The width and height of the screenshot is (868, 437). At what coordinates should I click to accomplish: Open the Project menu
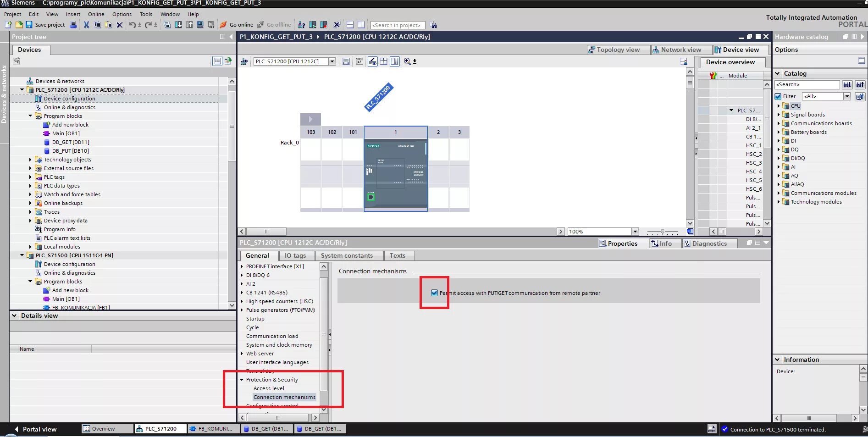(x=13, y=14)
